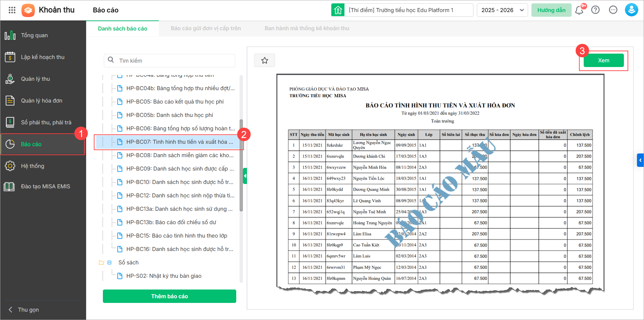Viewport: 644px width, 320px height.
Task: Open the notifications bell icon
Action: [x=579, y=10]
